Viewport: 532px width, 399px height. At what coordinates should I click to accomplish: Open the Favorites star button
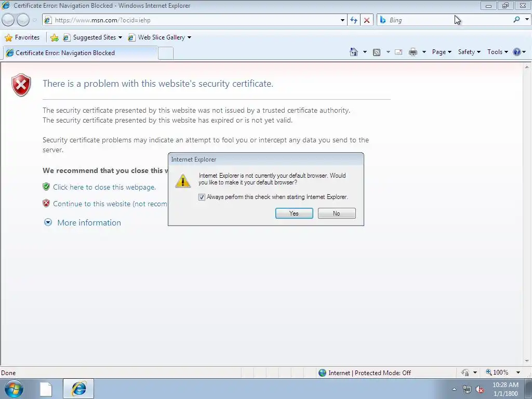point(22,37)
